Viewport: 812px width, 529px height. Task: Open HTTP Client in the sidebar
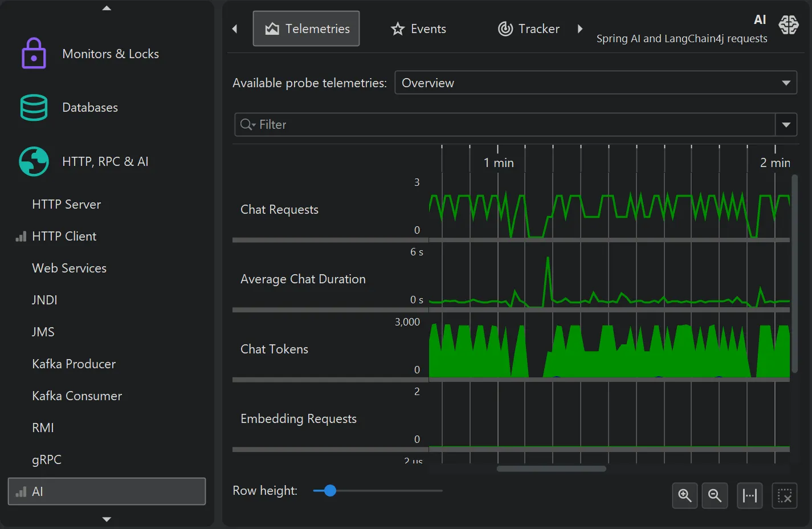coord(64,237)
